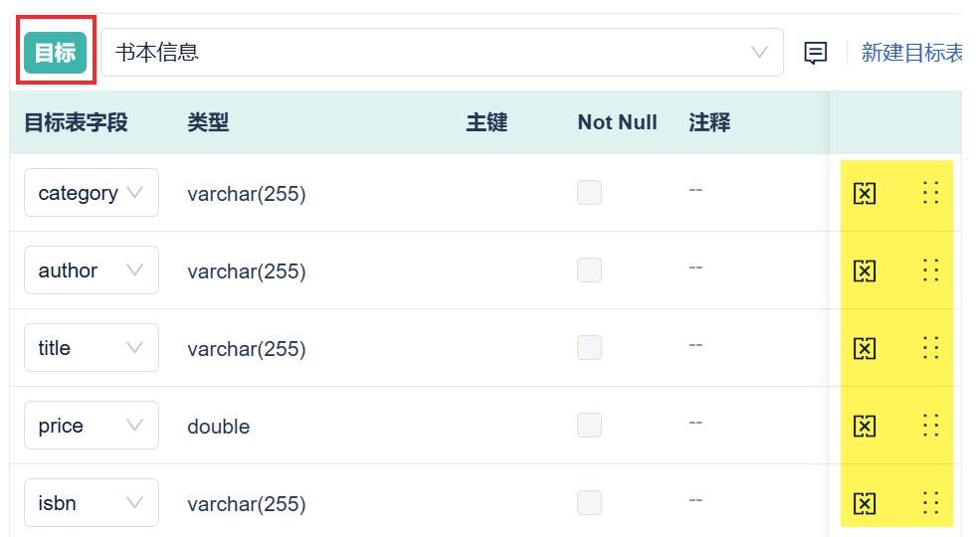Click the 类型 column header
Viewport: 980px width, 537px height.
pyautogui.click(x=208, y=122)
